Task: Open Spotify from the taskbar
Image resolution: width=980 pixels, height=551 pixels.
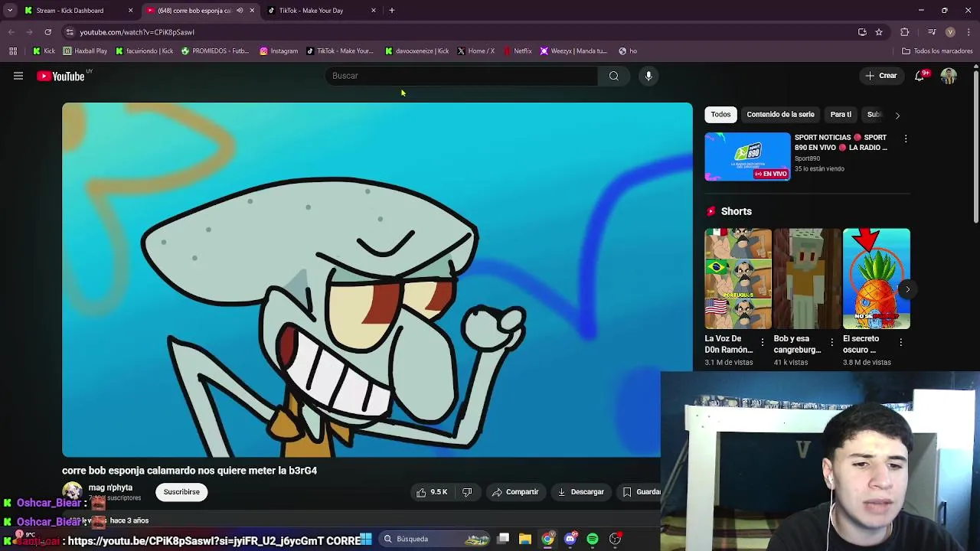Action: (593, 539)
